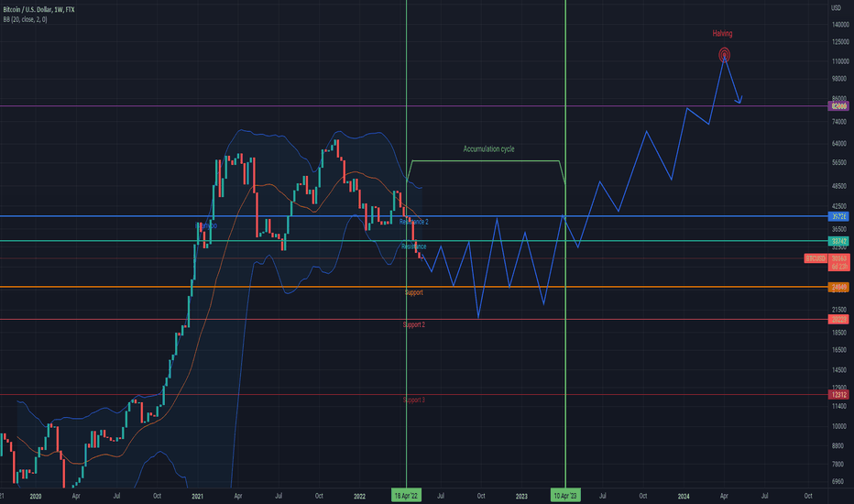Click the dark red 12312 price label
This screenshot has height=504, width=854.
[x=838, y=394]
